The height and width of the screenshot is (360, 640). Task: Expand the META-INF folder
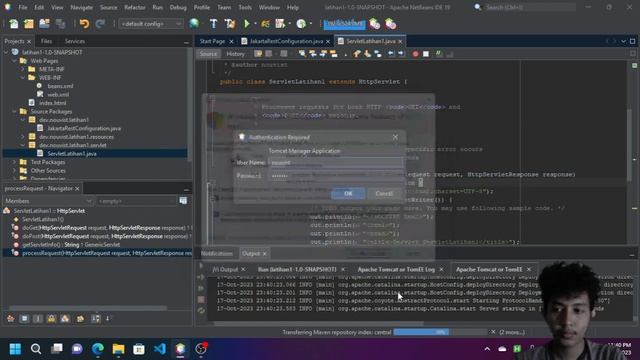click(x=23, y=69)
